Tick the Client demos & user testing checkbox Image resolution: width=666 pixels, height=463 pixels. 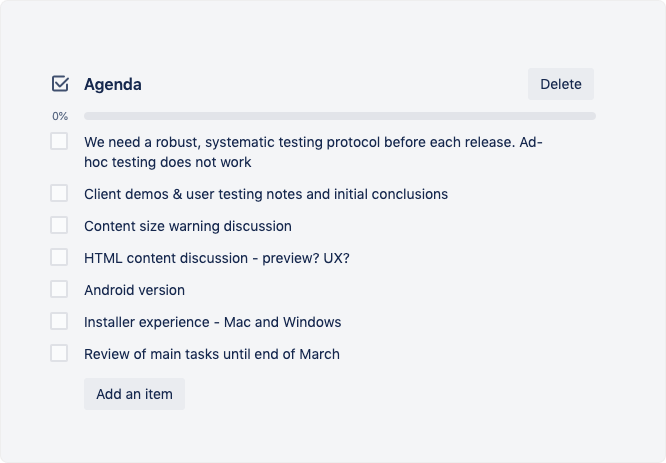pyautogui.click(x=59, y=193)
